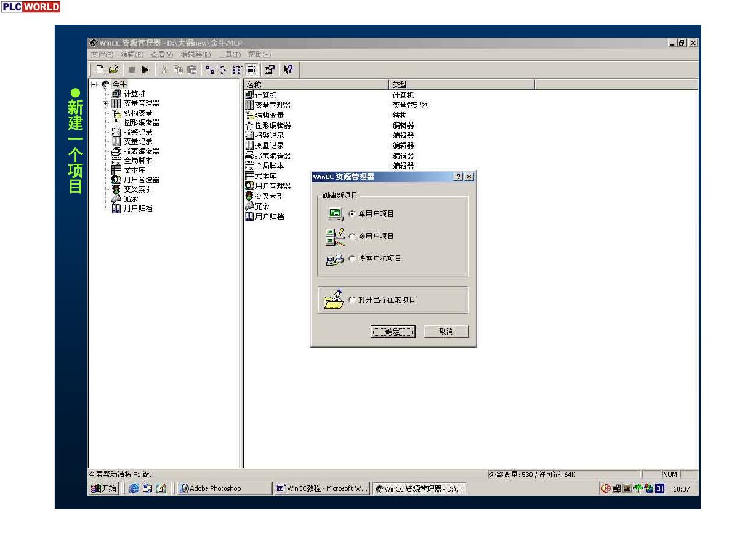Image resolution: width=756 pixels, height=534 pixels.
Task: Click the Copy toolbar icon
Action: click(x=178, y=70)
